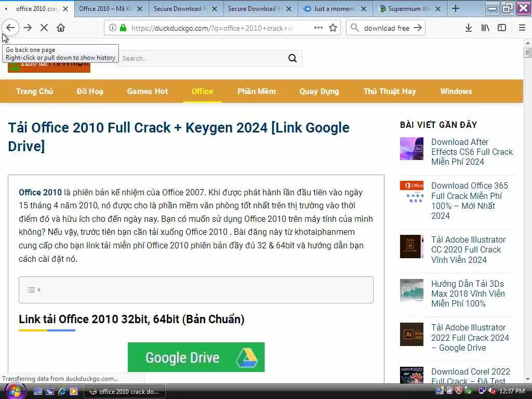This screenshot has width=532, height=399.
Task: Open the Windows Start orb
Action: [x=14, y=392]
